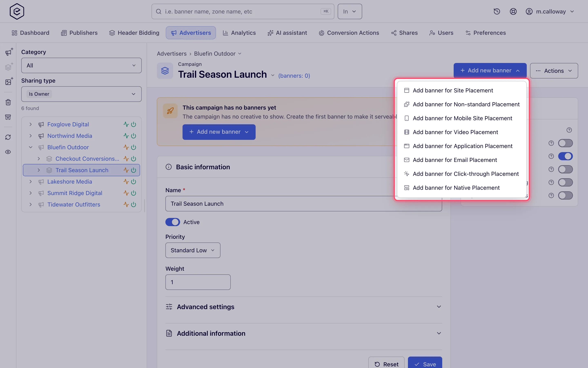Open the Actions button menu
This screenshot has height=368, width=588.
click(x=554, y=71)
